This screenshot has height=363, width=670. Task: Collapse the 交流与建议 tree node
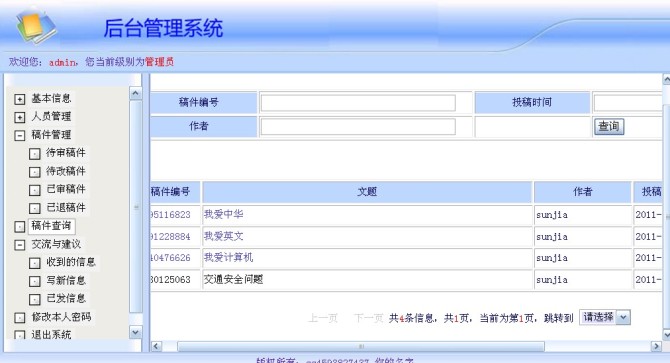(20, 245)
